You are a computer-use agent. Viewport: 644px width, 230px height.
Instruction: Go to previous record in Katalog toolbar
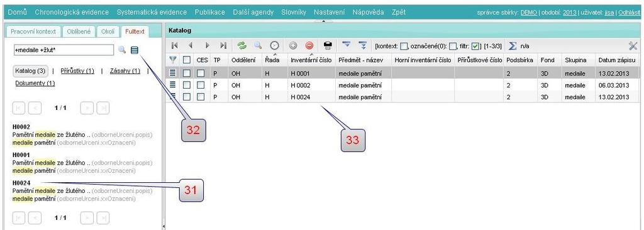point(190,46)
